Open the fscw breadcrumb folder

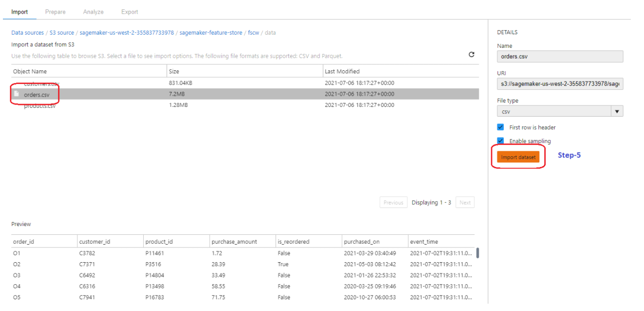click(x=254, y=33)
